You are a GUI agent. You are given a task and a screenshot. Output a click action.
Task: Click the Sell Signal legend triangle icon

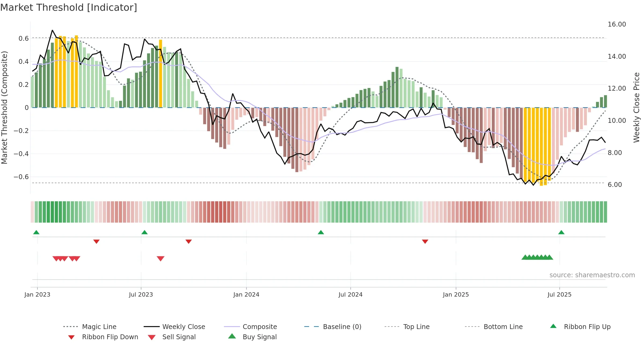(152, 337)
